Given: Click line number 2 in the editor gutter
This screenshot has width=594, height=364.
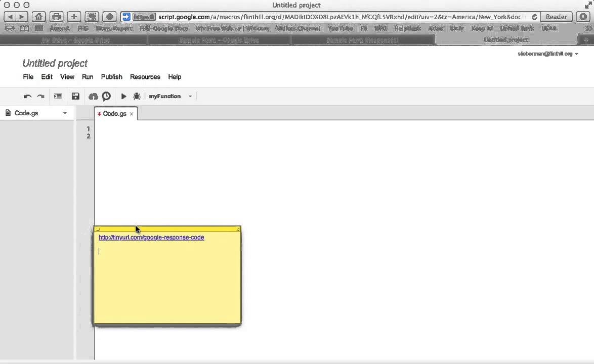Looking at the screenshot, I should [x=88, y=136].
